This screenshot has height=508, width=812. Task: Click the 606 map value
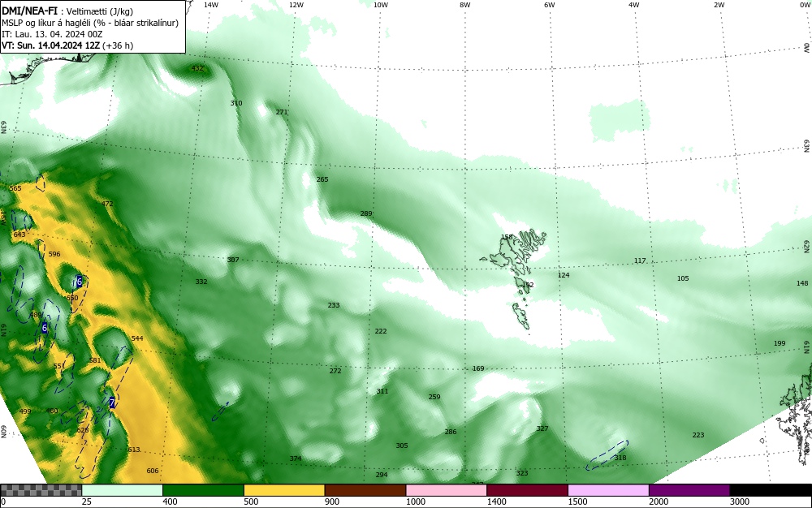click(x=153, y=471)
